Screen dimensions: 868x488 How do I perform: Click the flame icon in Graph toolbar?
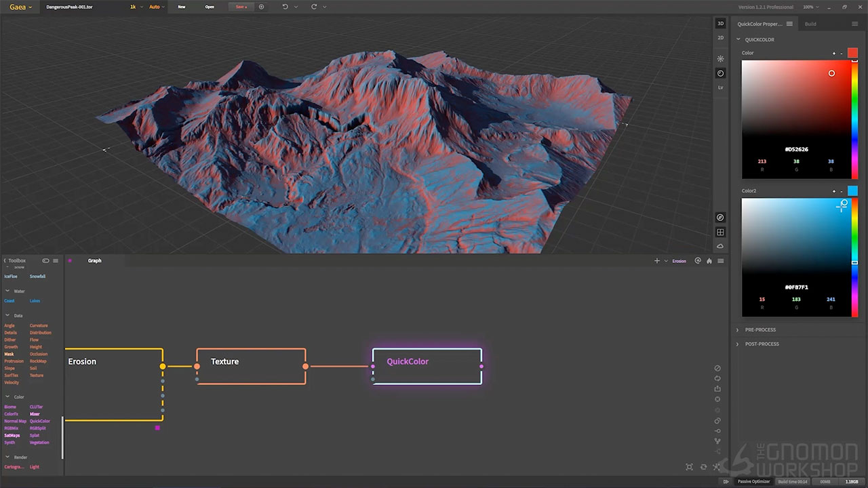(x=709, y=261)
